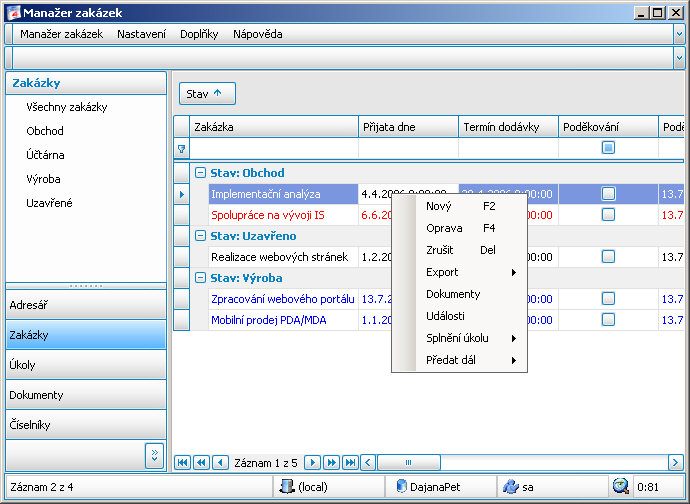
Task: Open the Manažer zakázek menu
Action: tap(62, 34)
